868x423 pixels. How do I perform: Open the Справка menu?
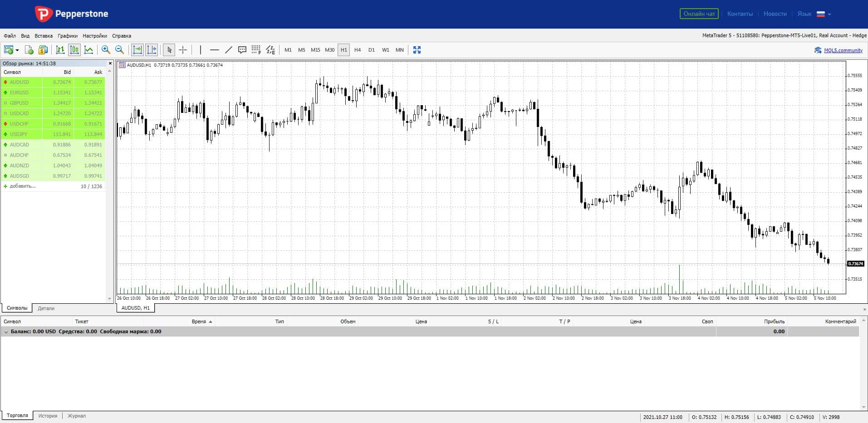122,36
